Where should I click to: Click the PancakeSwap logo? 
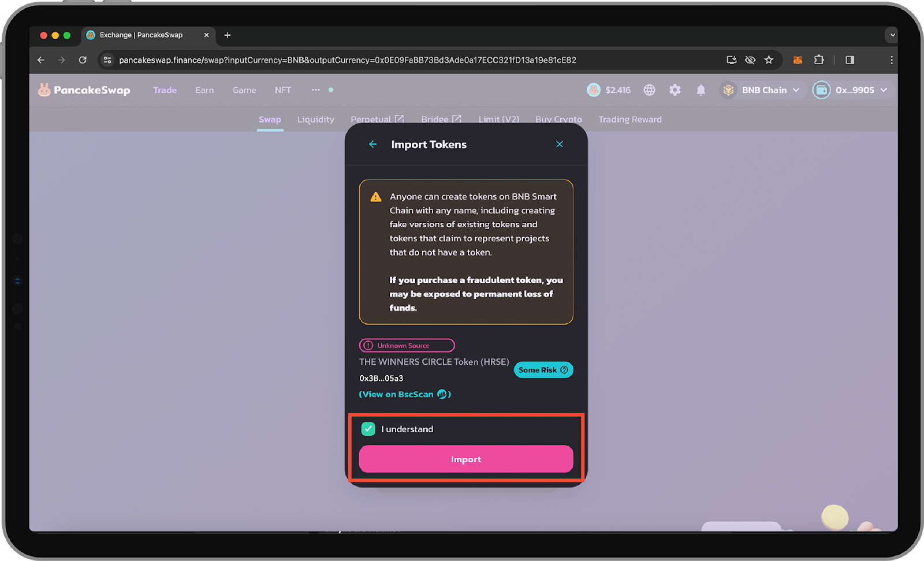click(84, 90)
